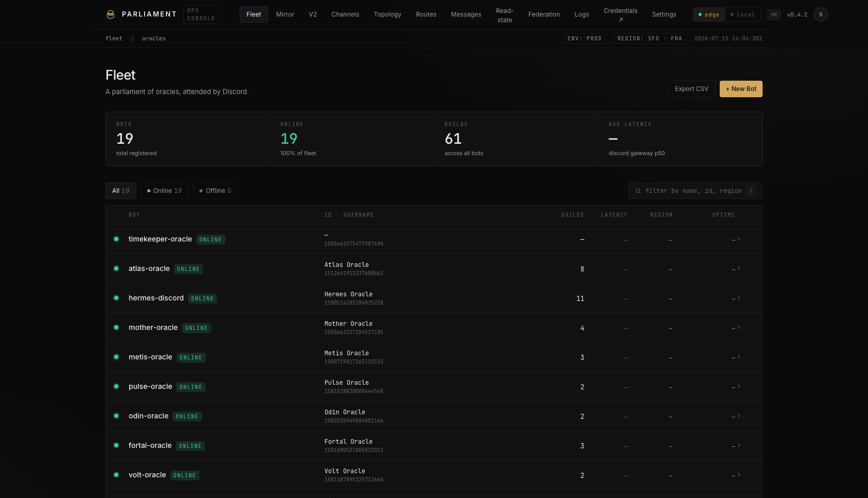Click the slash shortcut badge in filter
The height and width of the screenshot is (498, 868).
(x=751, y=191)
